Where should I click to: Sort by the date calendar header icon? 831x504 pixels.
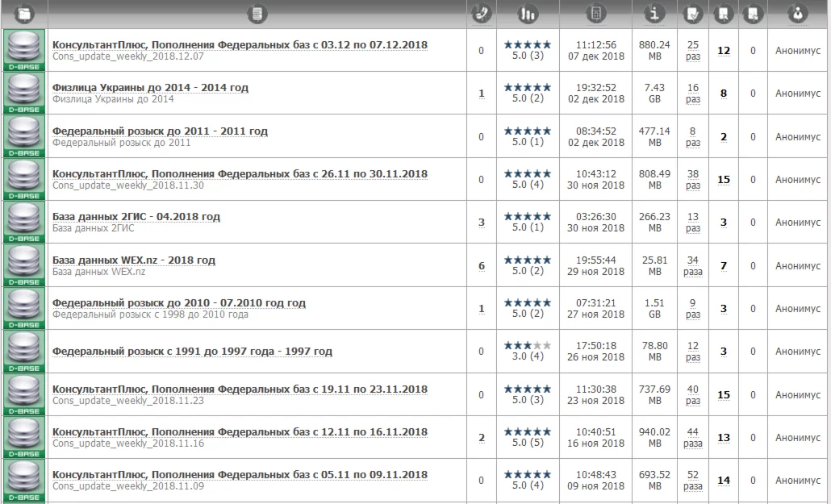point(595,13)
